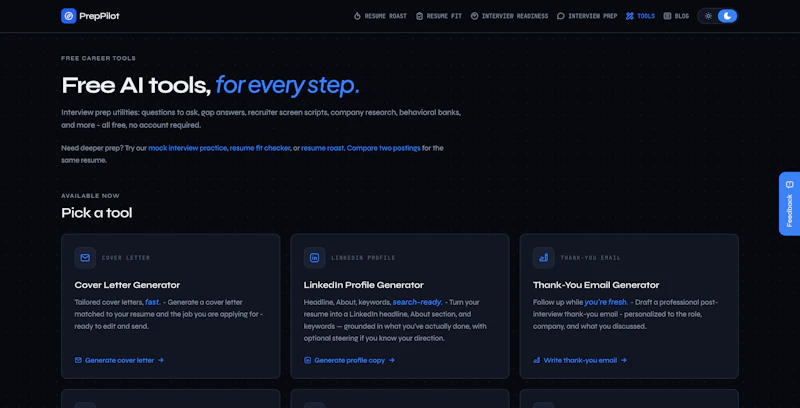Screen dimensions: 800x408
Task: Click the LINKEDIN PROFILE category label
Action: click(363, 258)
